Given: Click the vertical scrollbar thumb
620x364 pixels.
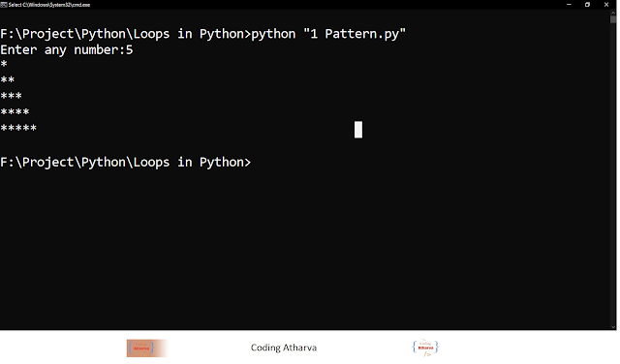Looking at the screenshot, I should 613,19.
